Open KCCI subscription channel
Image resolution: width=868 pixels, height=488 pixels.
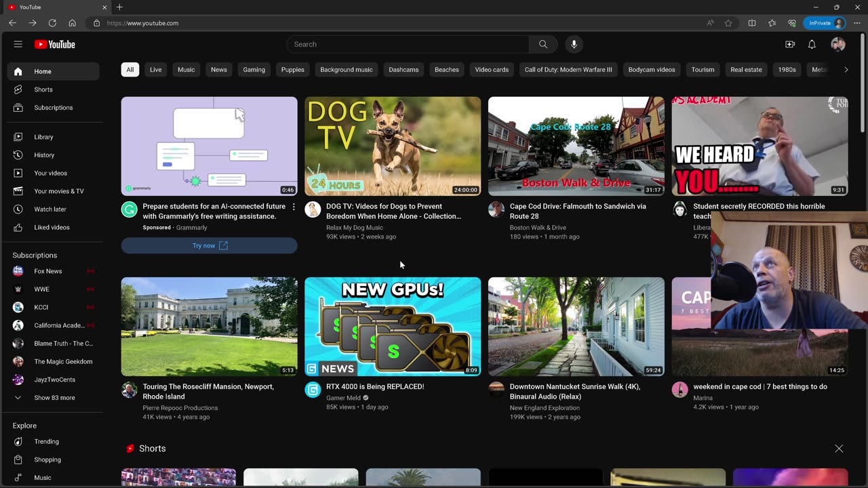(54, 307)
